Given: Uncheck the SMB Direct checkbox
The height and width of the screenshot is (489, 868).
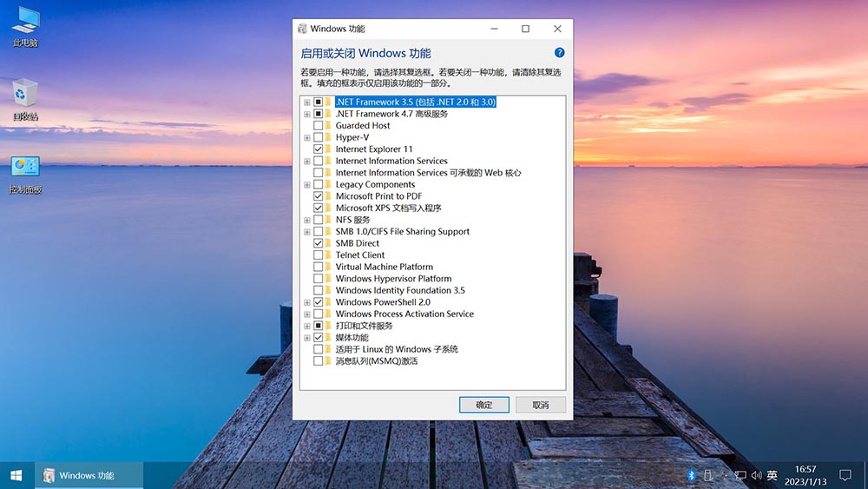Looking at the screenshot, I should point(319,243).
